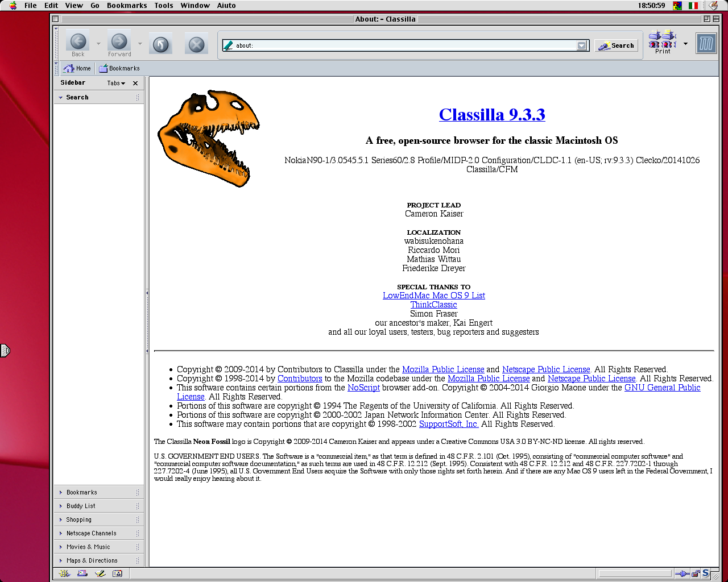
Task: Click the Classilla M throbber logo
Action: point(706,43)
